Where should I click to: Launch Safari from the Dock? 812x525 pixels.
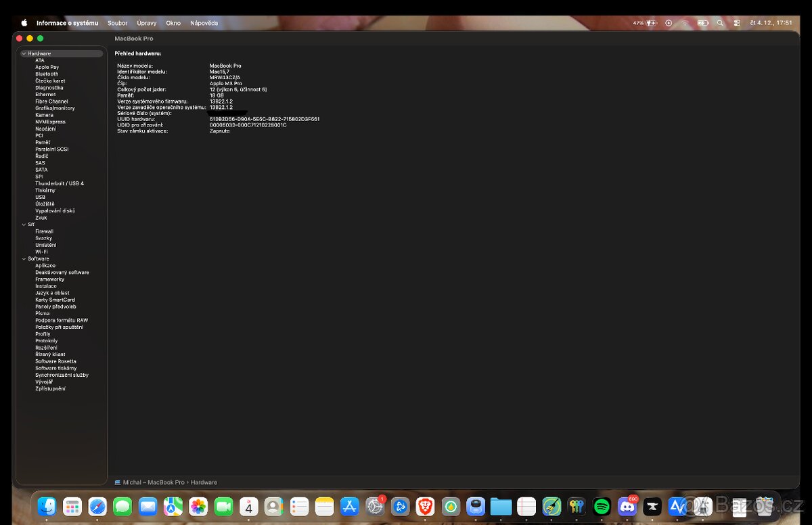tap(97, 506)
